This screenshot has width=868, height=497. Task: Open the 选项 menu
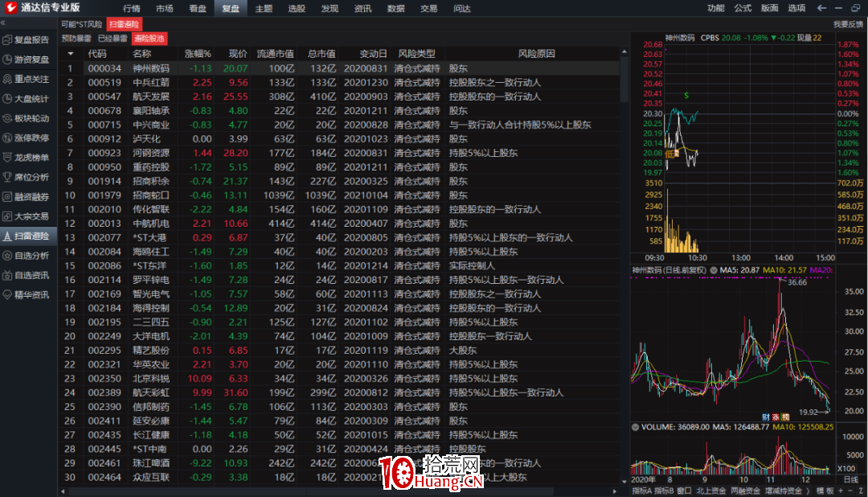pyautogui.click(x=796, y=8)
